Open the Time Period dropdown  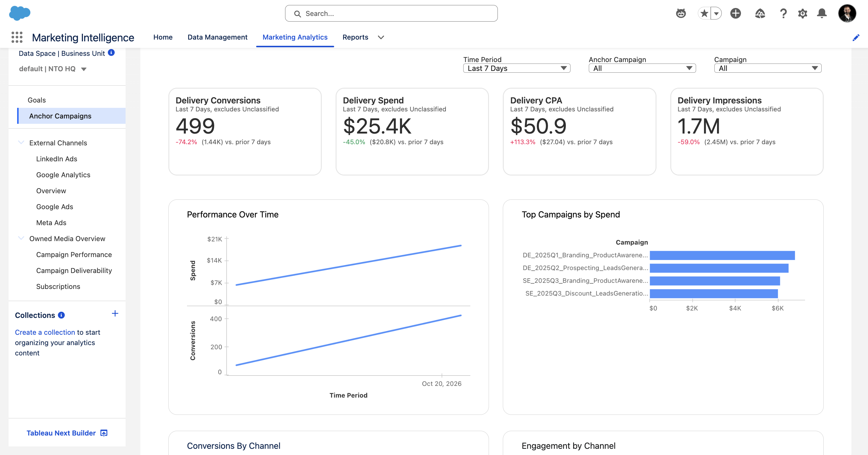coord(516,68)
